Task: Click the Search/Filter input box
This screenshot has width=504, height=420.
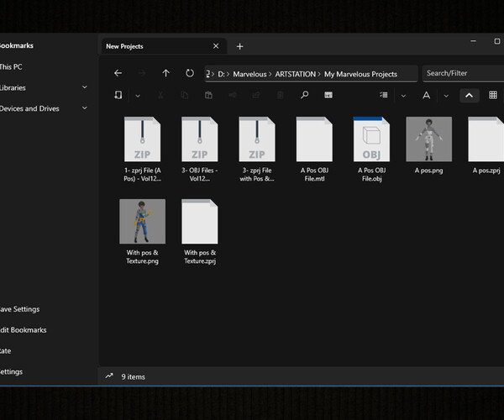Action: coord(462,73)
